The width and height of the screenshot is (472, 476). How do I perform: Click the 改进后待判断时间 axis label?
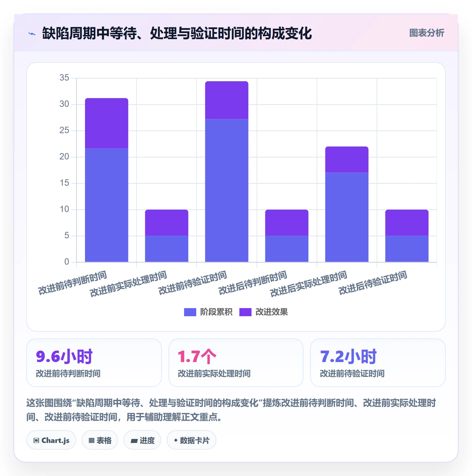coord(253,282)
